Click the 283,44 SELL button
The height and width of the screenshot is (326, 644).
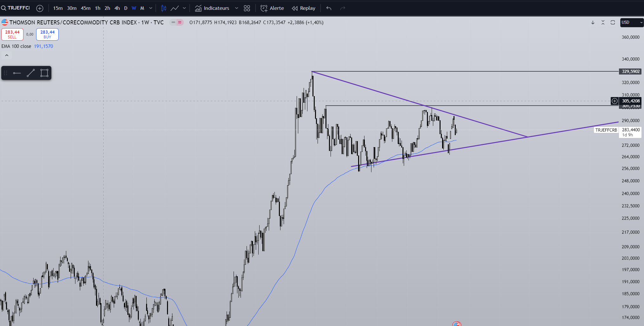tap(12, 34)
